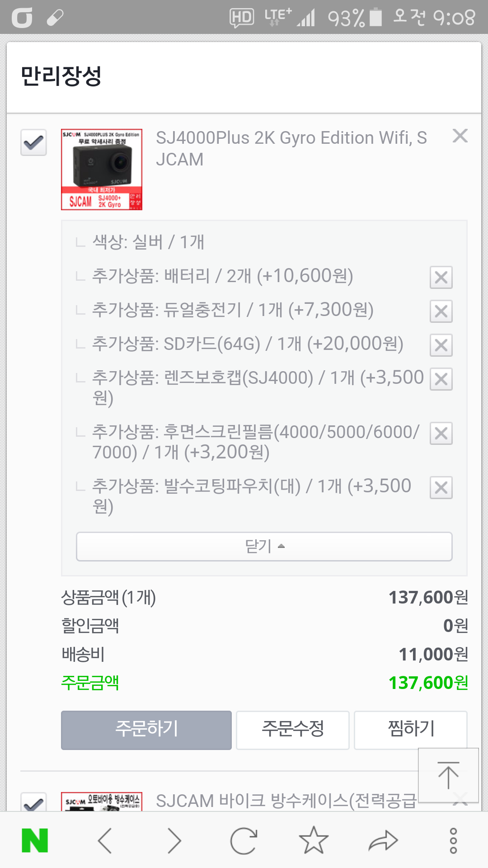
Task: Uncheck the SJ4000Plus 2K Gyro Edition item
Action: 34,142
